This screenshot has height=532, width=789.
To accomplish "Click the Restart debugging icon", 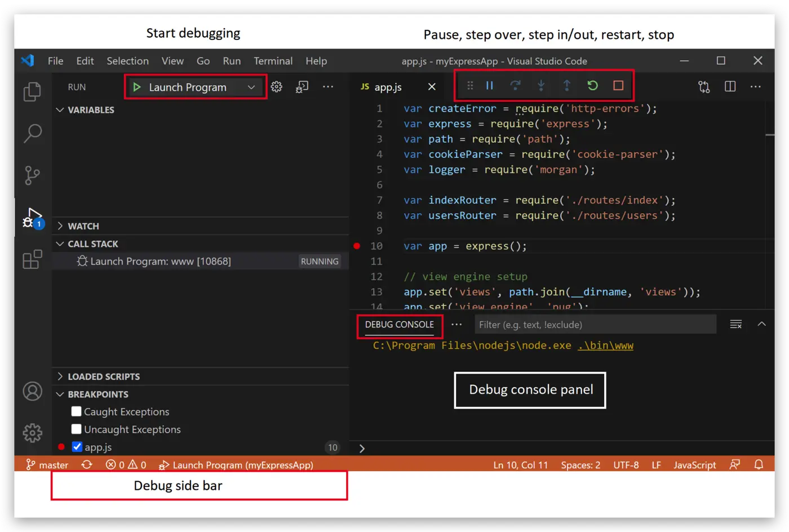I will (x=592, y=86).
